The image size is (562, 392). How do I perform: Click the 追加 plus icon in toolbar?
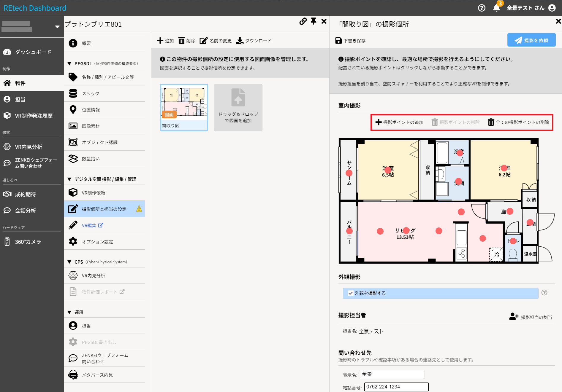[x=160, y=41]
